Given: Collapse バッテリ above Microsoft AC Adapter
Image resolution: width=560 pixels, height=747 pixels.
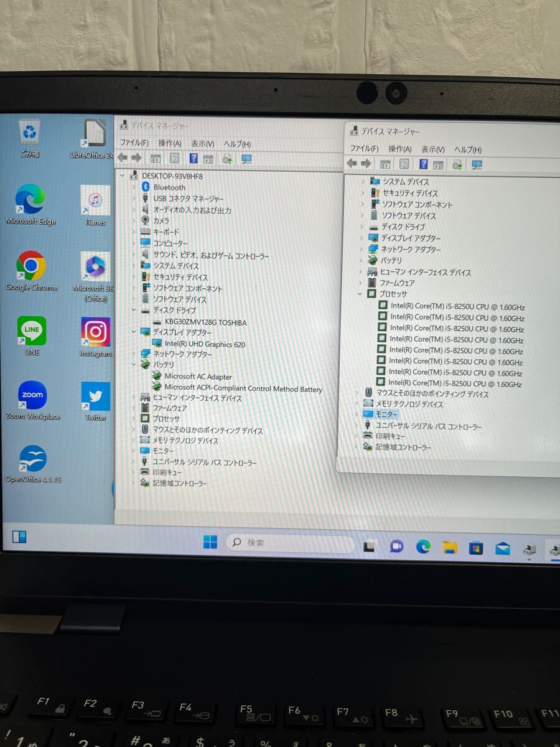Looking at the screenshot, I should point(134,365).
